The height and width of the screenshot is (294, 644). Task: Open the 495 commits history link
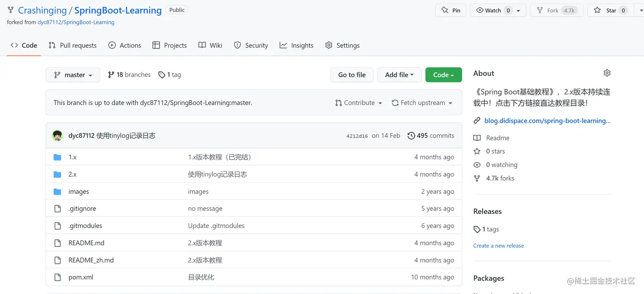(431, 136)
